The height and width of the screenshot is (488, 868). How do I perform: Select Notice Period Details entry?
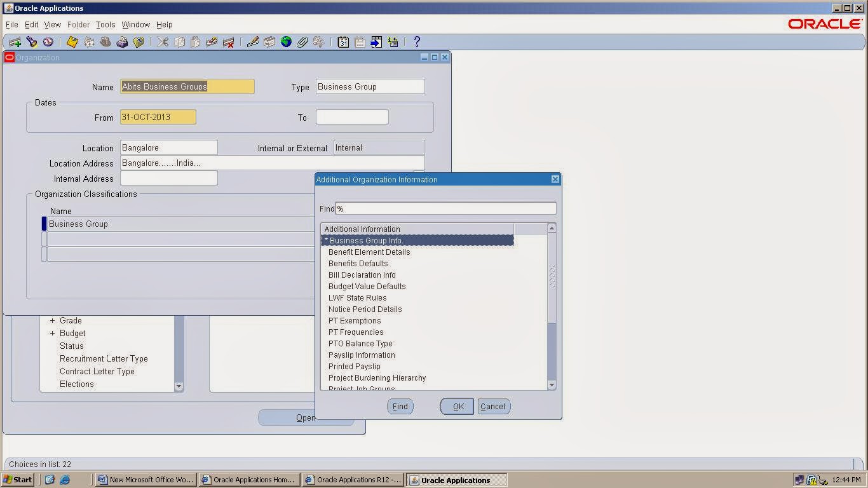point(365,309)
